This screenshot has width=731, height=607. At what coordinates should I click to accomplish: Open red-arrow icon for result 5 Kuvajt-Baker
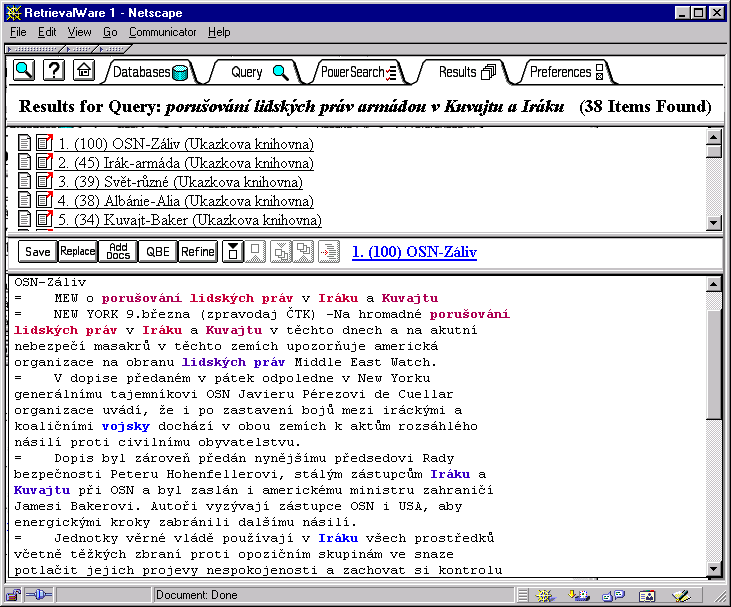(x=44, y=219)
